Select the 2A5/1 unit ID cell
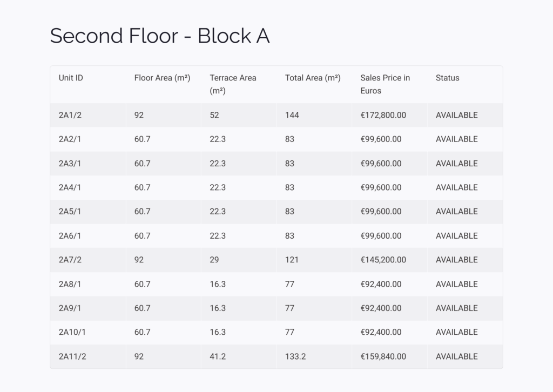 70,212
